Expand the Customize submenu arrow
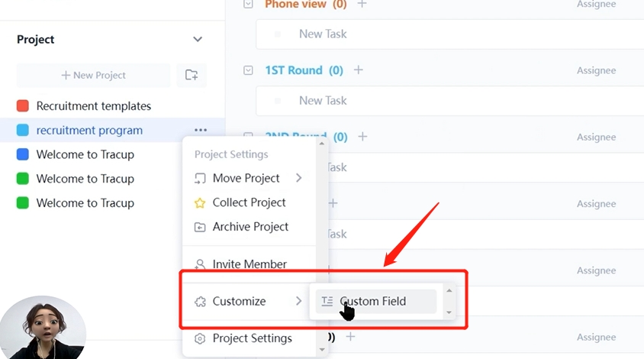Viewport: 644px width, 359px height. (x=299, y=302)
